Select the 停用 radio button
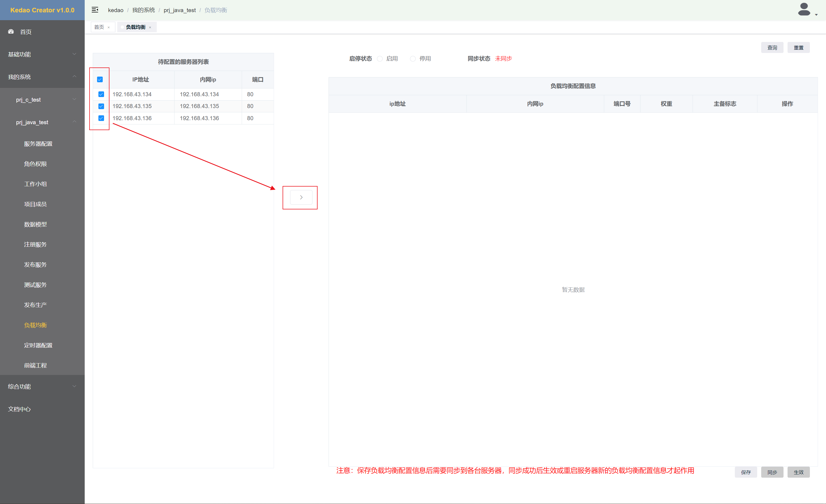This screenshot has width=826, height=504. pos(413,59)
